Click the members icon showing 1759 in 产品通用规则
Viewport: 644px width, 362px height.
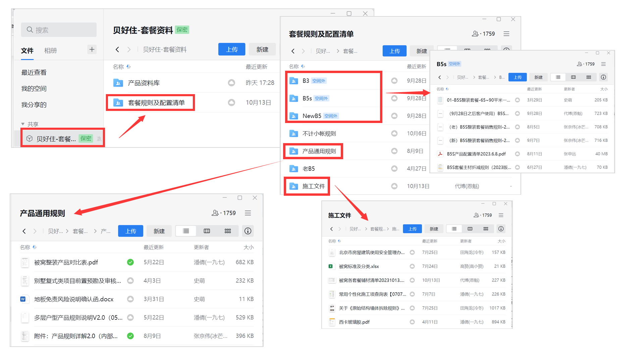[x=215, y=213]
